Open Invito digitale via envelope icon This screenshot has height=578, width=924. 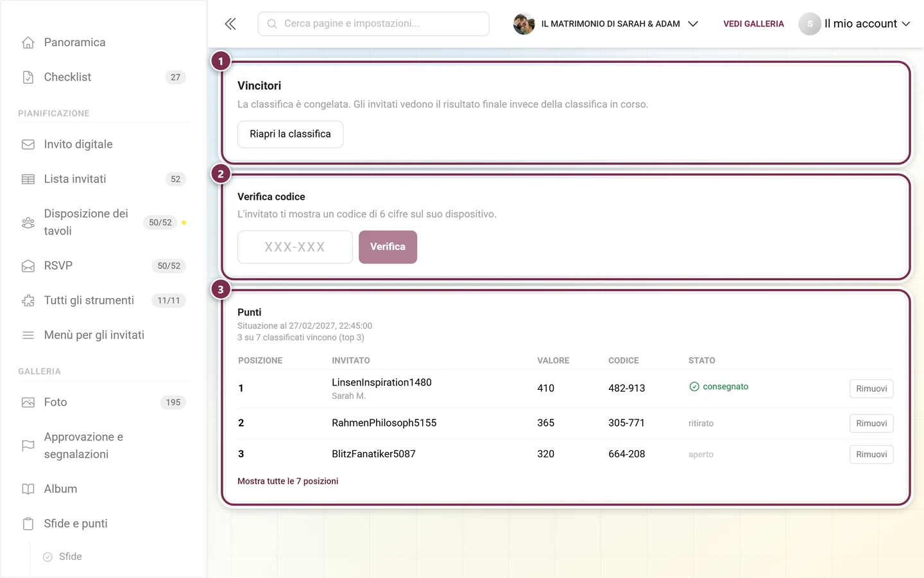tap(28, 144)
